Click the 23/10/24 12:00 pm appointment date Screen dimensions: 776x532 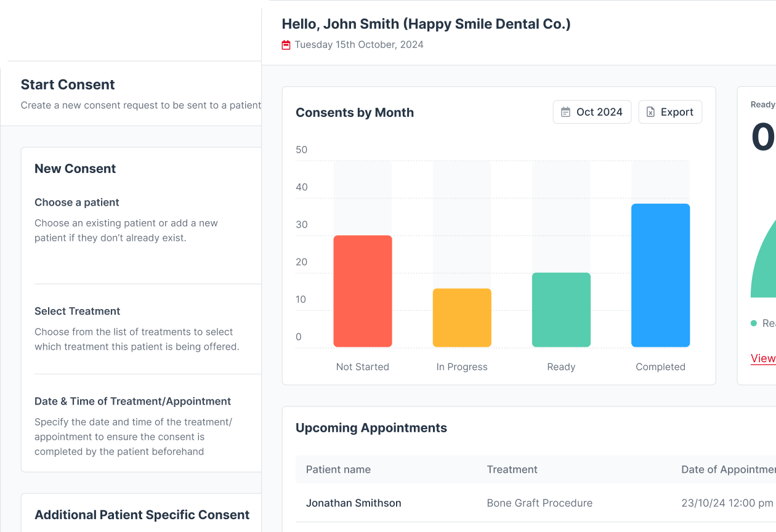(727, 503)
